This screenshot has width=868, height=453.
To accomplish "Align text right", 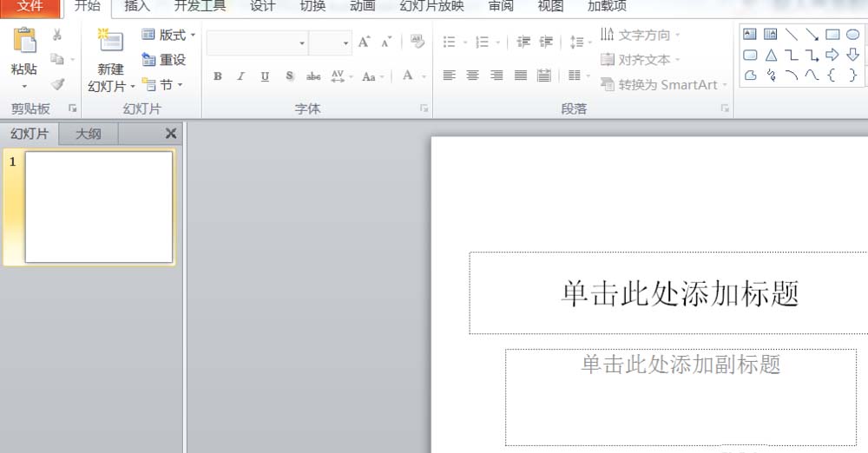I will (496, 75).
